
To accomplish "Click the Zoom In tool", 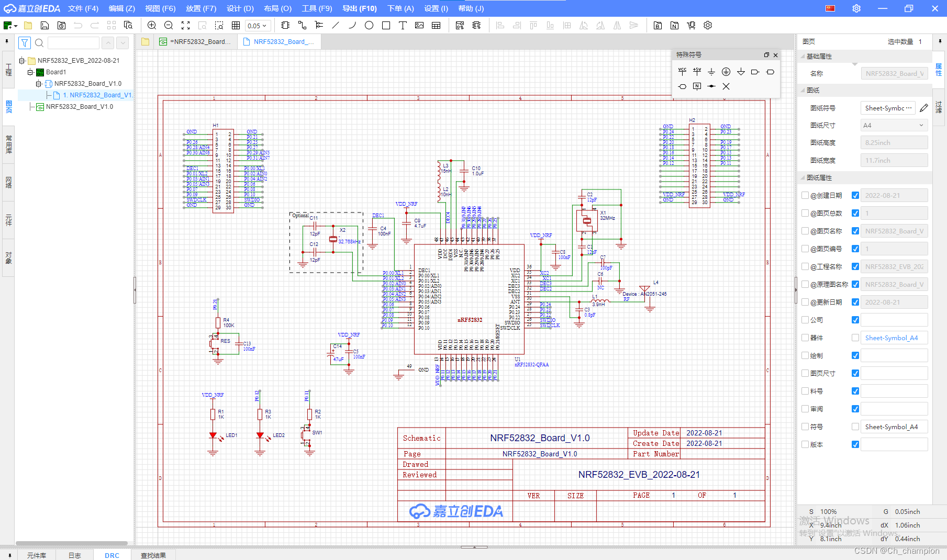I will pos(152,25).
